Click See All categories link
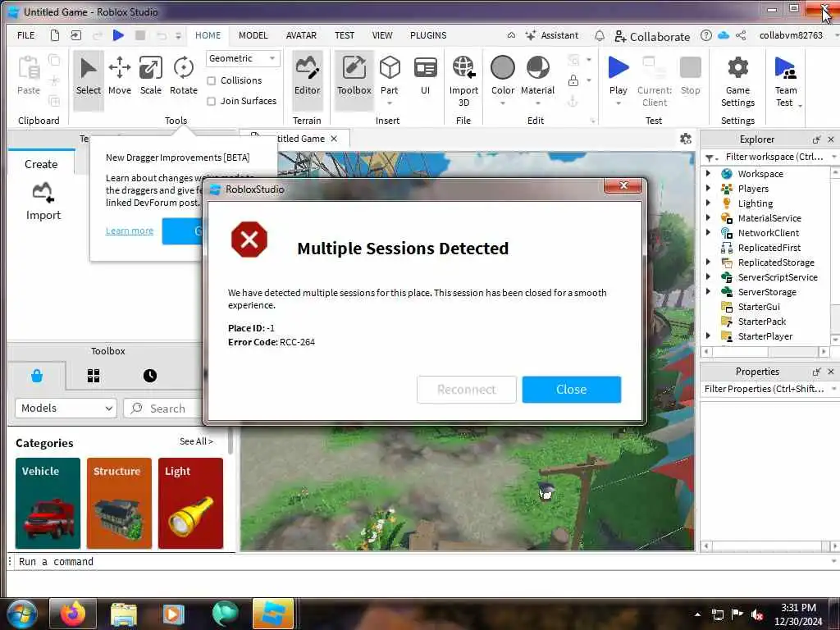 point(196,441)
